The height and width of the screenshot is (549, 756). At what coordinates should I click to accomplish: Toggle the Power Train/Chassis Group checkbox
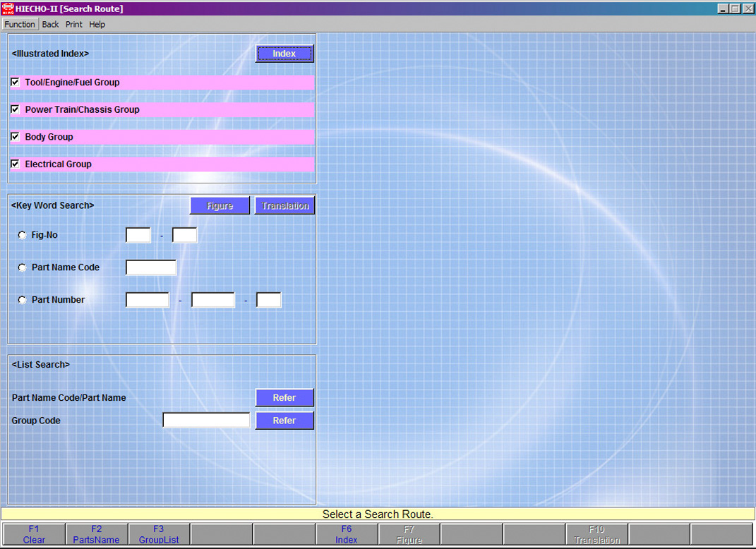click(x=15, y=109)
